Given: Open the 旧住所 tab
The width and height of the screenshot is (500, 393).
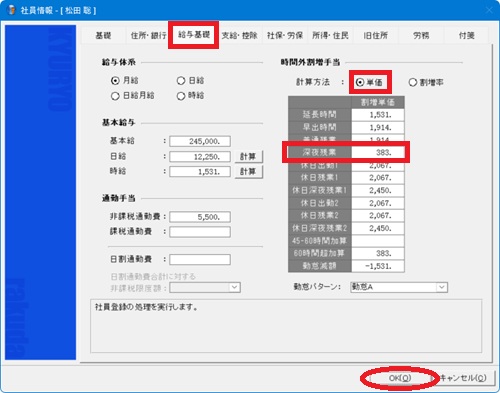Looking at the screenshot, I should click(375, 35).
